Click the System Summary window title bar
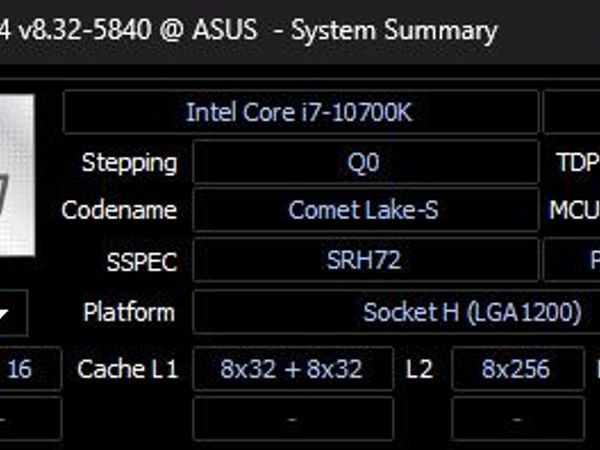Viewport: 600px width, 450px height. click(x=300, y=31)
